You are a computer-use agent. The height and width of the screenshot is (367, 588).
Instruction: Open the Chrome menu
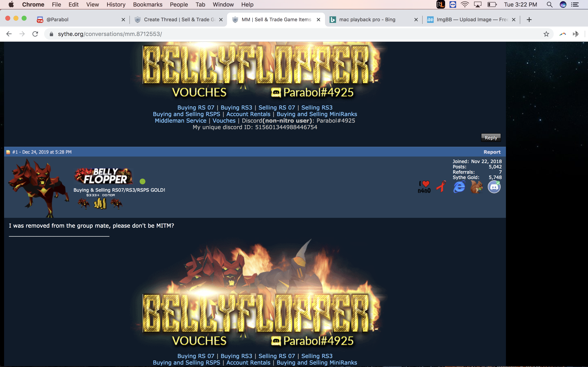33,5
